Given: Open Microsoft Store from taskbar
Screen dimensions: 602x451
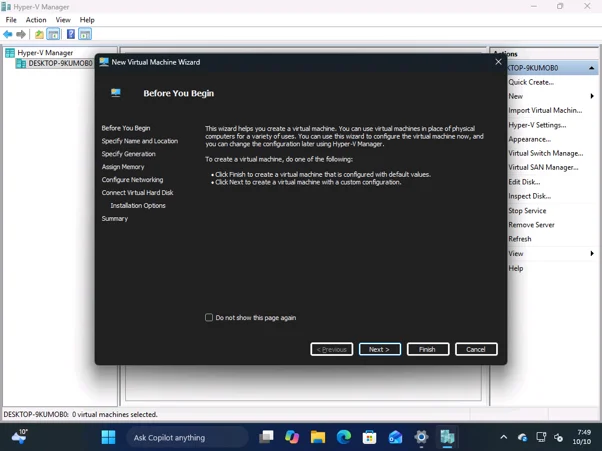Looking at the screenshot, I should 369,437.
